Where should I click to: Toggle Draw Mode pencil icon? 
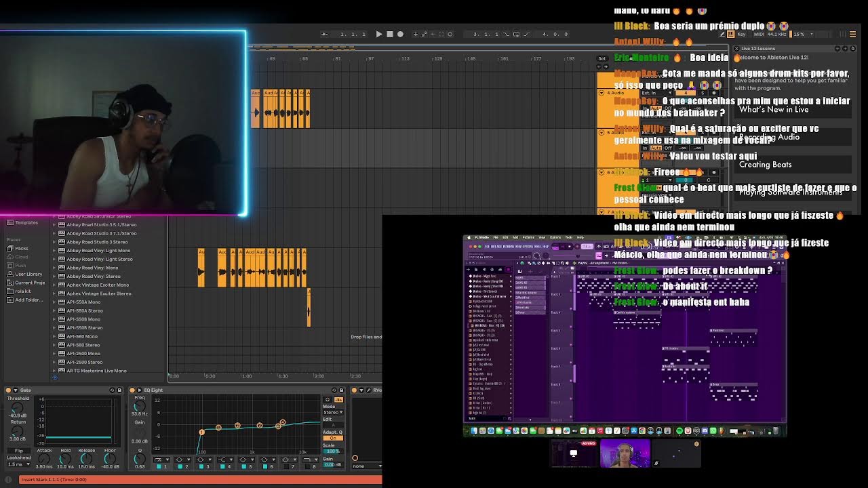722,35
